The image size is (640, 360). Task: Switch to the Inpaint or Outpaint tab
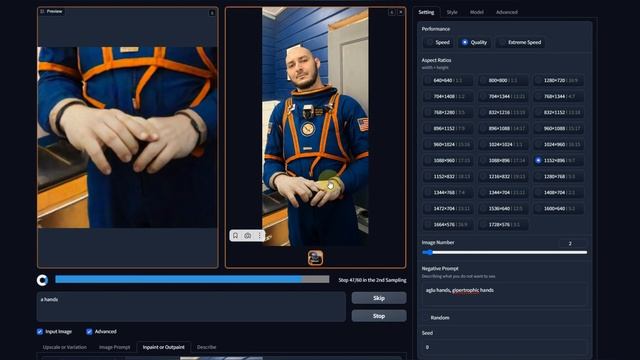point(163,347)
